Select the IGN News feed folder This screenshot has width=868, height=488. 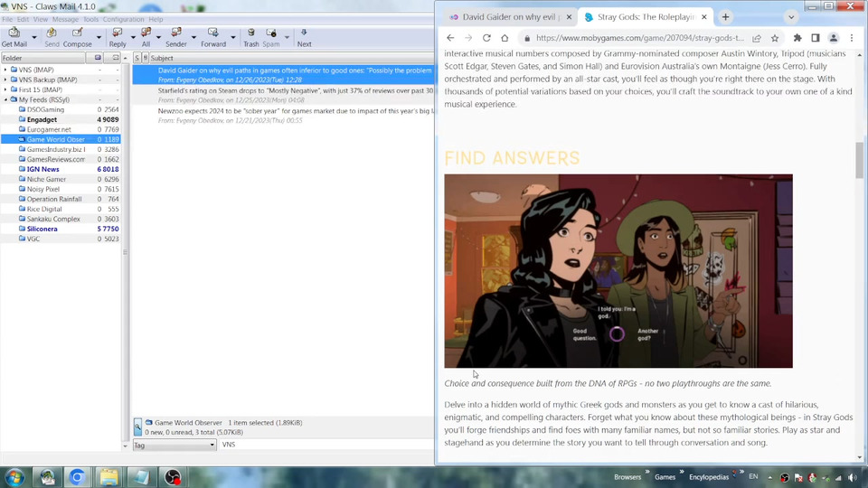pos(43,169)
